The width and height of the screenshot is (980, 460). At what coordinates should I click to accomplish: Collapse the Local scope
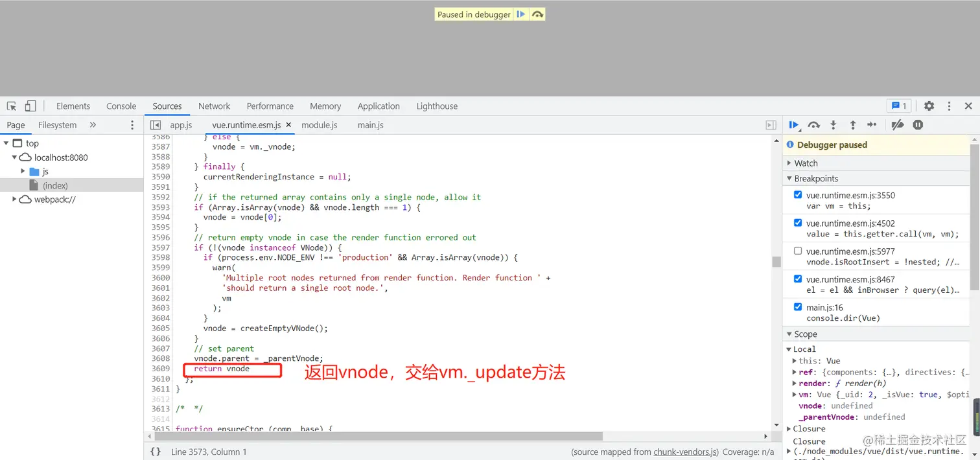pos(789,349)
